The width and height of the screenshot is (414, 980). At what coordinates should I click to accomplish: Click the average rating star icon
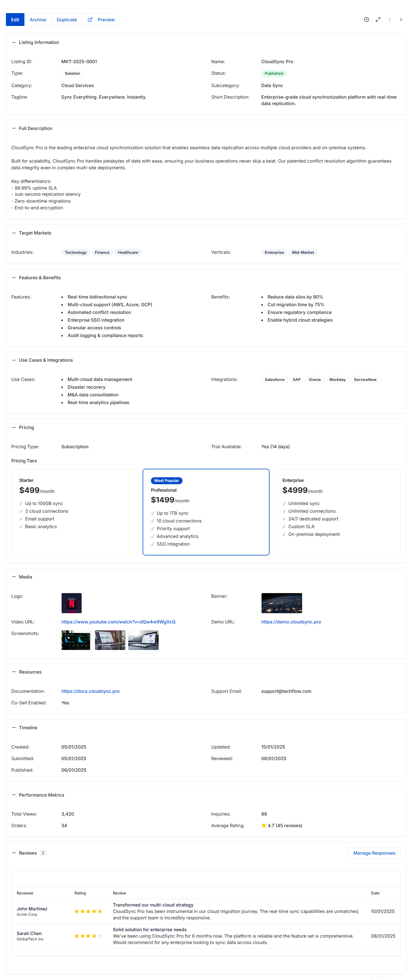(264, 826)
